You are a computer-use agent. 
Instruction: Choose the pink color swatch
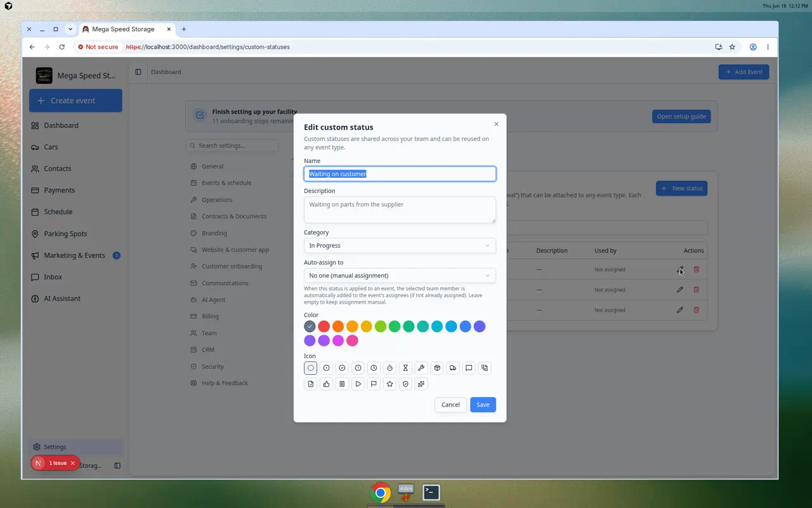pos(352,340)
